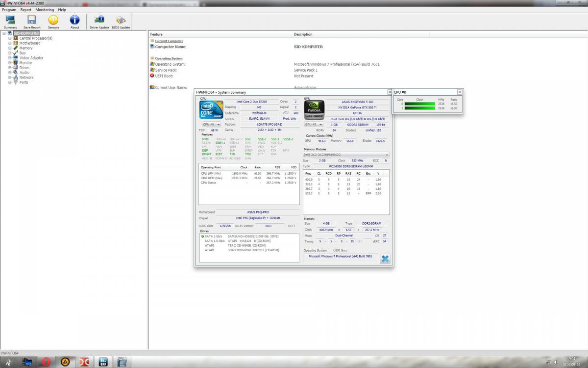Click the Current Computer section heading
The width and height of the screenshot is (588, 368).
pyautogui.click(x=169, y=41)
